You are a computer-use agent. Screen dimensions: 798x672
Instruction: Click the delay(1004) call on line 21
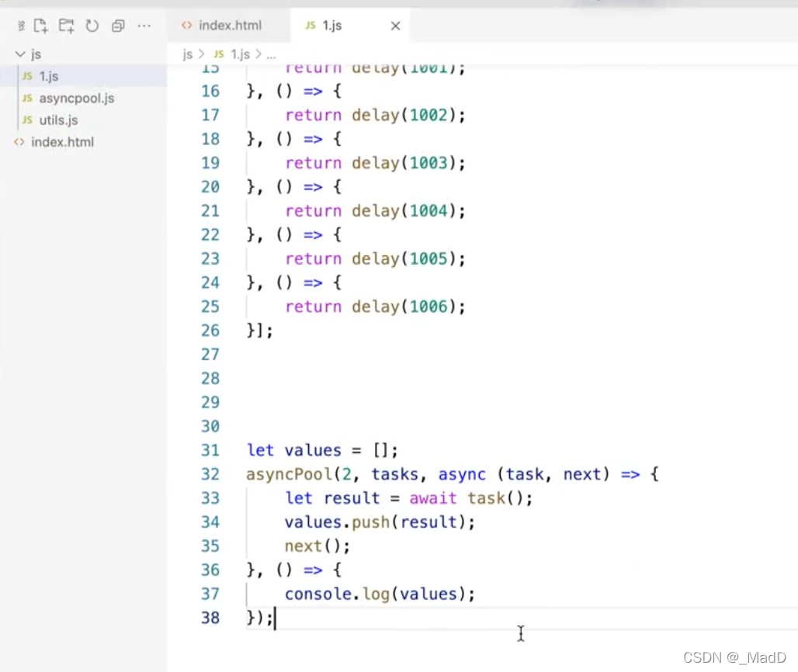[x=403, y=211]
